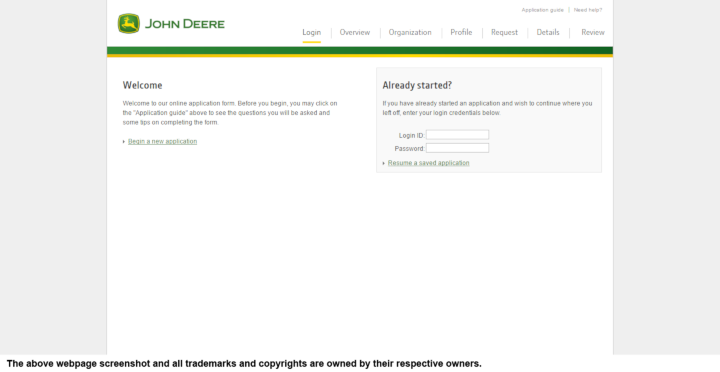Open the Profile tab
This screenshot has height=372, width=720.
(461, 33)
